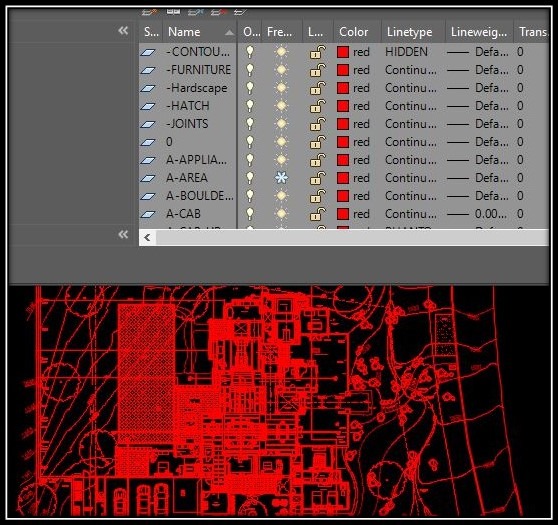Viewport: 558px width, 525px height.
Task: Select status icon of -Hardscape layer
Action: [x=148, y=88]
